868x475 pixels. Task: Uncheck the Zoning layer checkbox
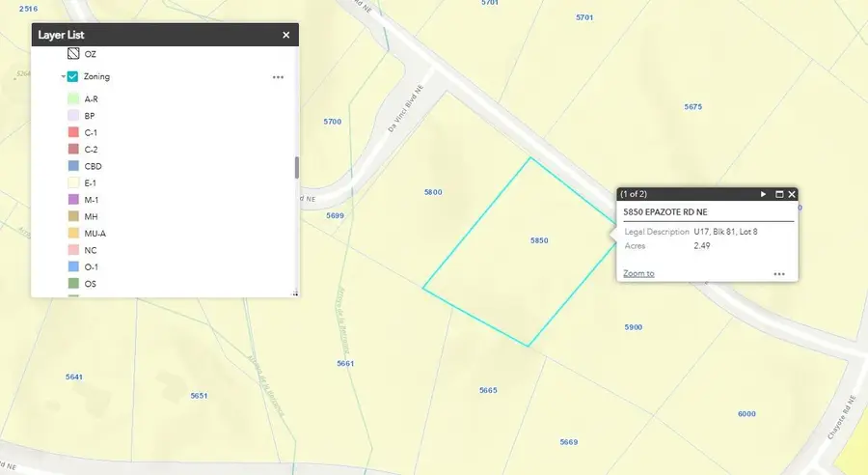click(x=72, y=76)
